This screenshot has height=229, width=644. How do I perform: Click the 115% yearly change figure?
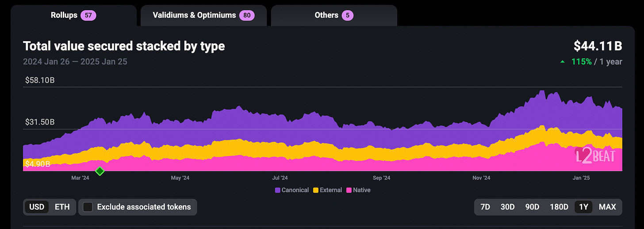[x=582, y=62]
